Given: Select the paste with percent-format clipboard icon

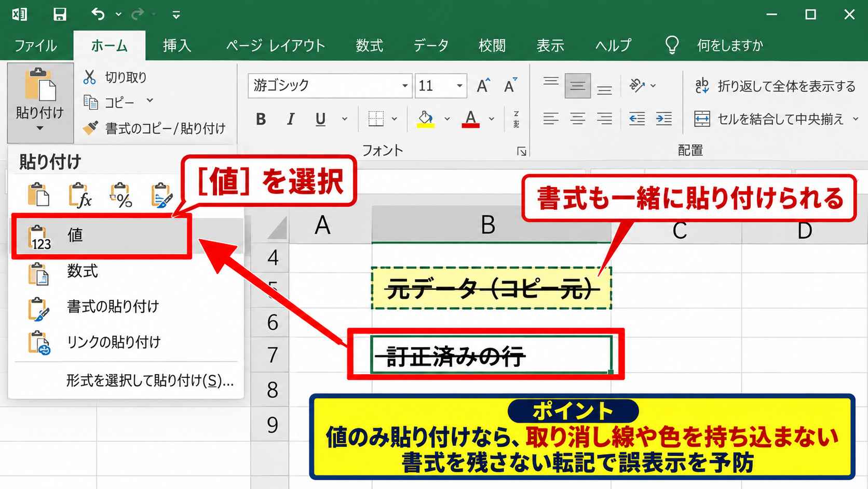Looking at the screenshot, I should point(121,195).
